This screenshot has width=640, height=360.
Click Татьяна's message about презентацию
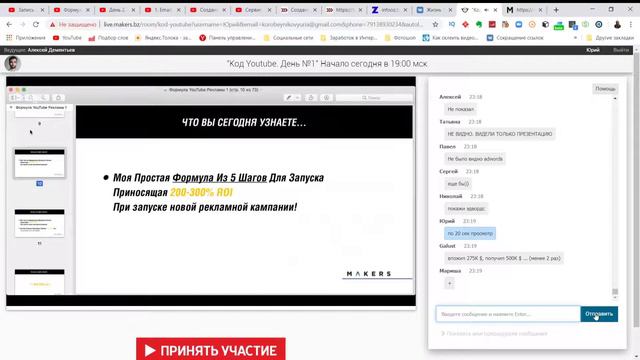tap(500, 134)
